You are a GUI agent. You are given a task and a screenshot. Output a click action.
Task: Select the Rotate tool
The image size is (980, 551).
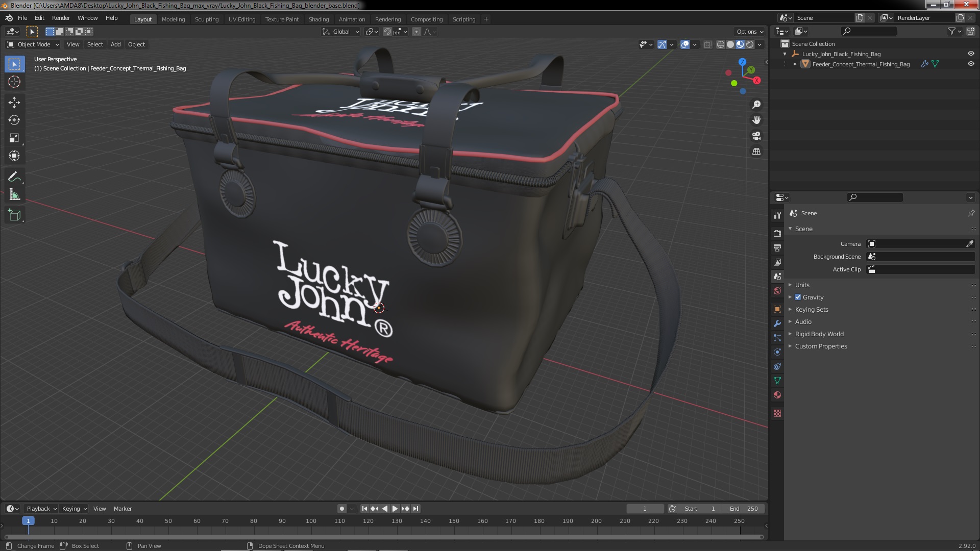pos(14,120)
